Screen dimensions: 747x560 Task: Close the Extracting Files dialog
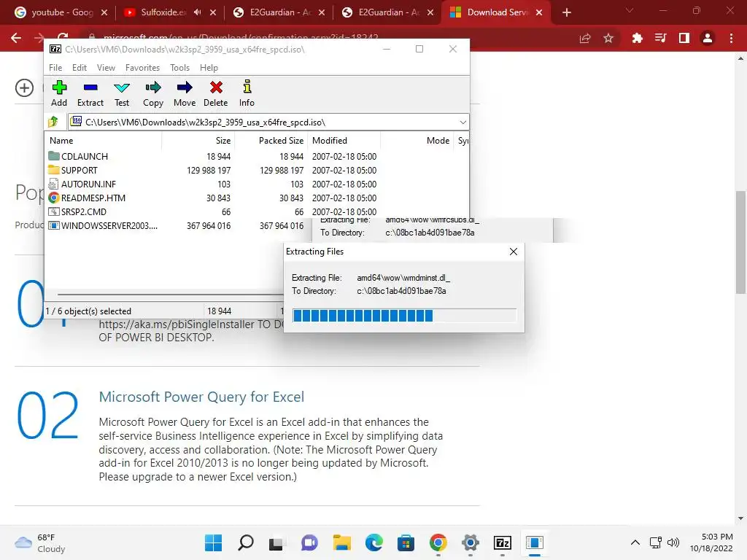click(x=513, y=252)
